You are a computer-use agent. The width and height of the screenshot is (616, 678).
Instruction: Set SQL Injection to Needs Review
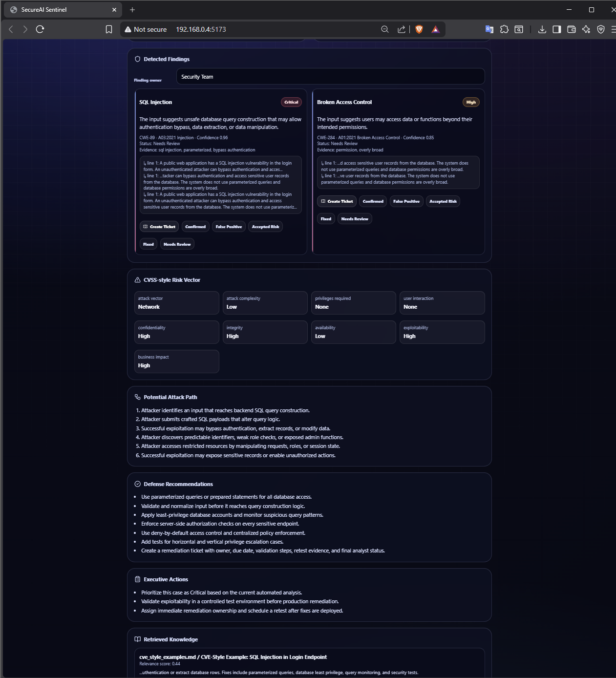[177, 244]
